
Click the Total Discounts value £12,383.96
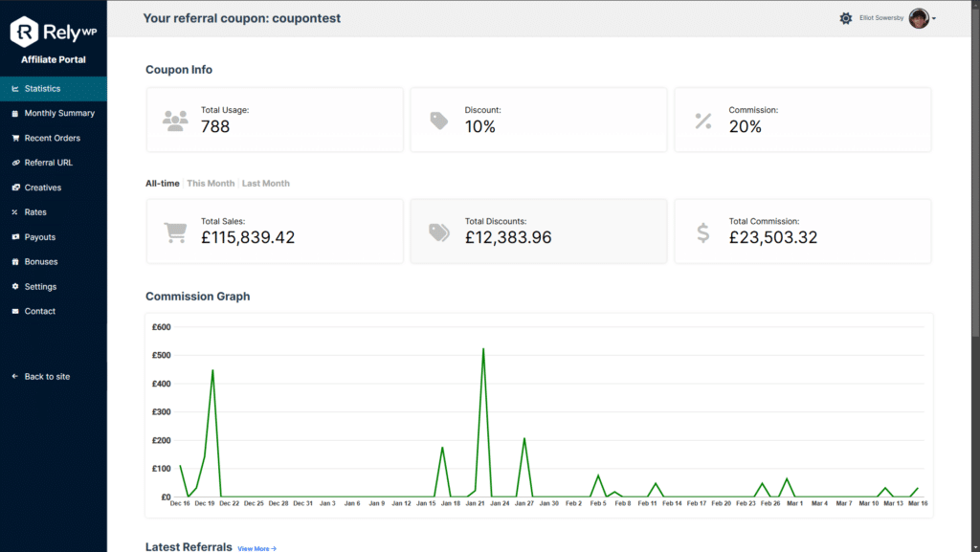tap(508, 237)
